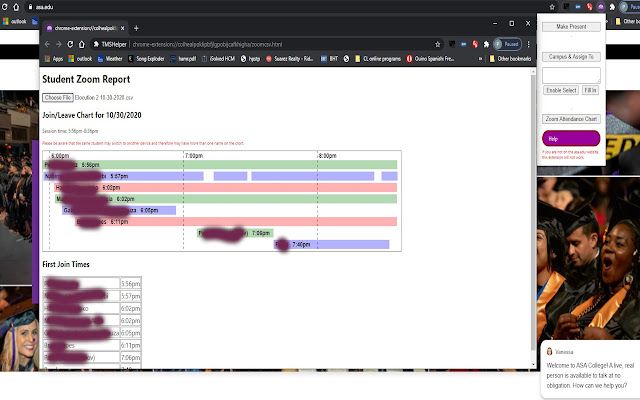Open the outlook bookmark in background window
Viewport: 640px width, 400px height.
tap(15, 21)
